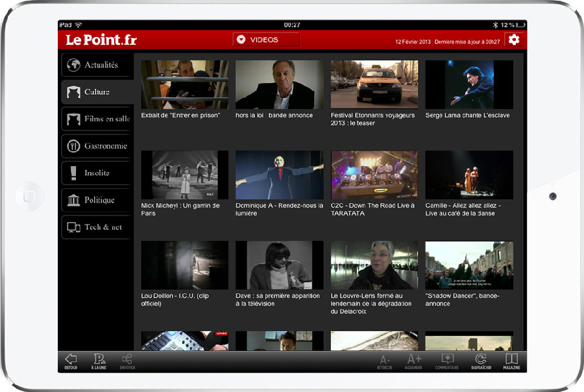The image size is (584, 392).
Task: Select the Politique section
Action: click(x=97, y=200)
